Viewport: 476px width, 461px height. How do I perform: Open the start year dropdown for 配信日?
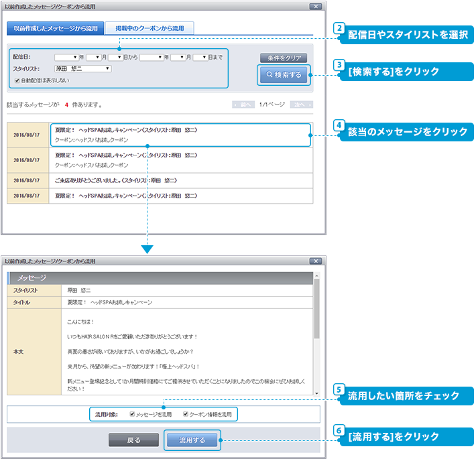click(66, 58)
